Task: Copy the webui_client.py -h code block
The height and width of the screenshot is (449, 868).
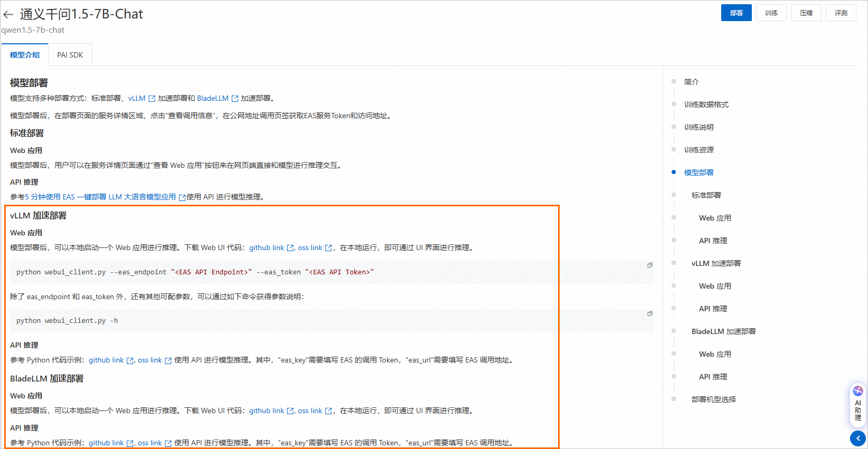Action: click(650, 313)
